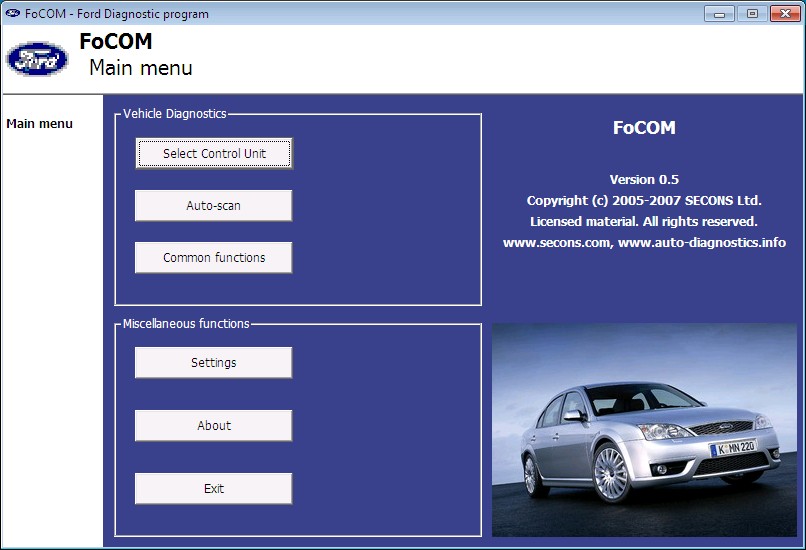Close the FoCOM window
This screenshot has height=550, width=806.
coord(785,13)
